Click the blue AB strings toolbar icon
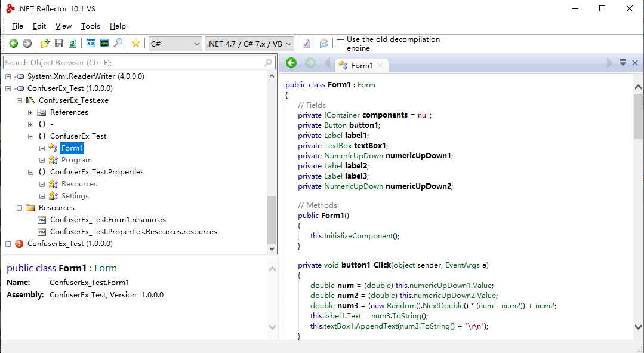 coord(91,43)
